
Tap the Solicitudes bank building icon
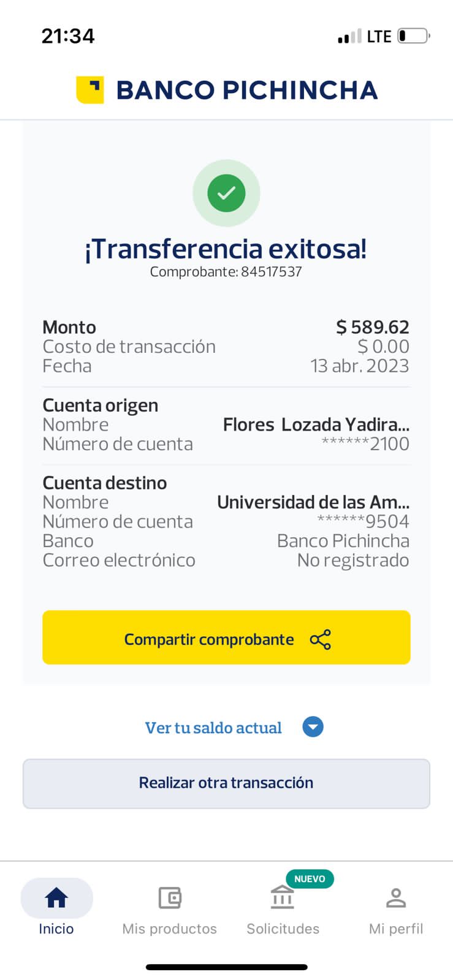click(x=282, y=898)
